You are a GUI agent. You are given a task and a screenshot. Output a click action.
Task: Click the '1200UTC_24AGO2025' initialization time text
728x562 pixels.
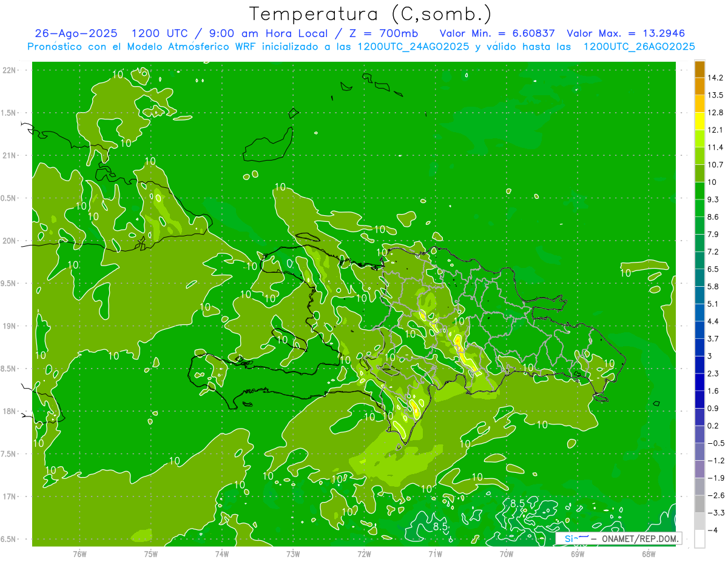(413, 47)
